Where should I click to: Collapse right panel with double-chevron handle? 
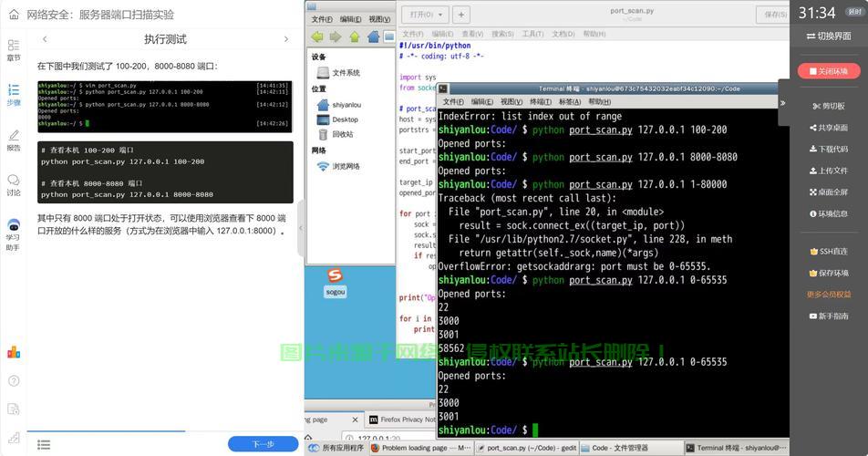tap(782, 103)
